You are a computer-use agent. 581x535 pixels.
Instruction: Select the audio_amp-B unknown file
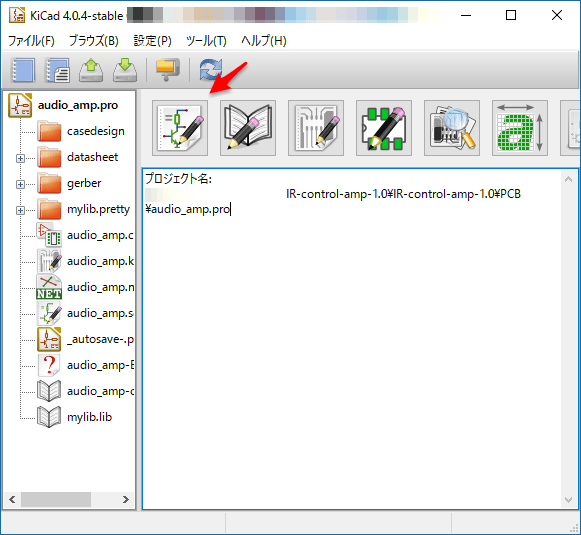coord(100,365)
